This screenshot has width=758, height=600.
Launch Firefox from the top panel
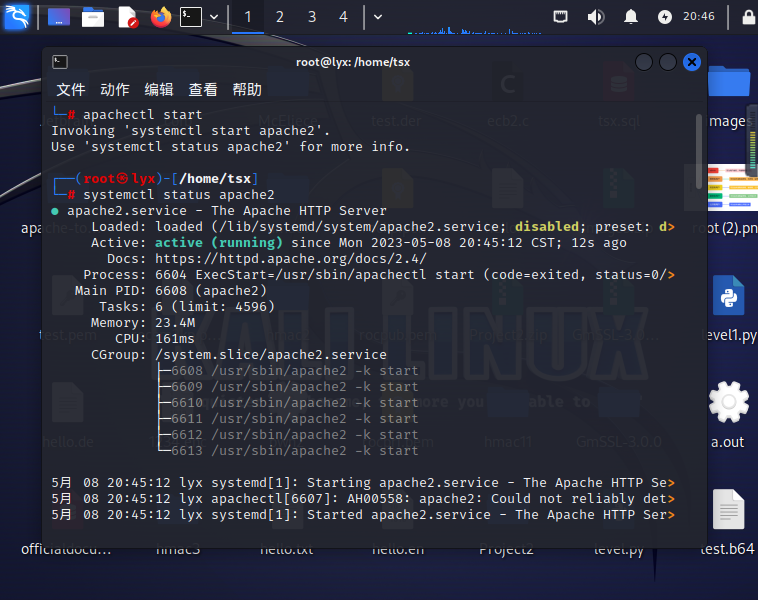coord(161,17)
